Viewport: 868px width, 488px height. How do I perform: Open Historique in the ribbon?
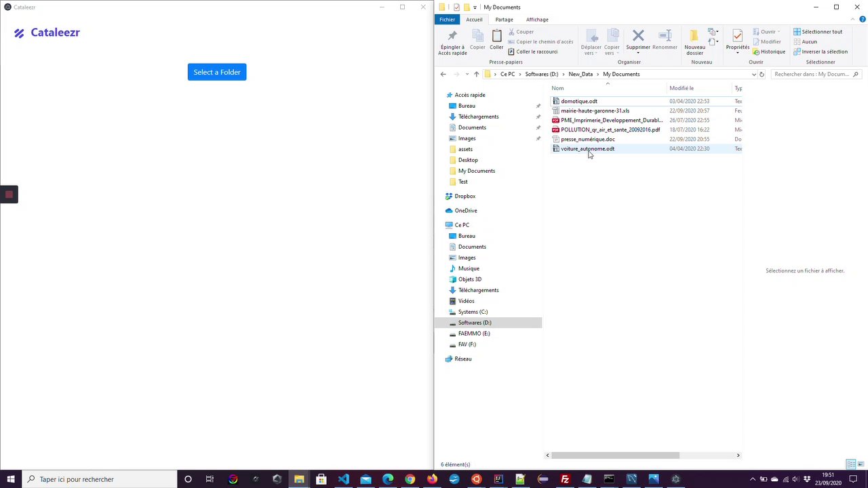click(769, 52)
